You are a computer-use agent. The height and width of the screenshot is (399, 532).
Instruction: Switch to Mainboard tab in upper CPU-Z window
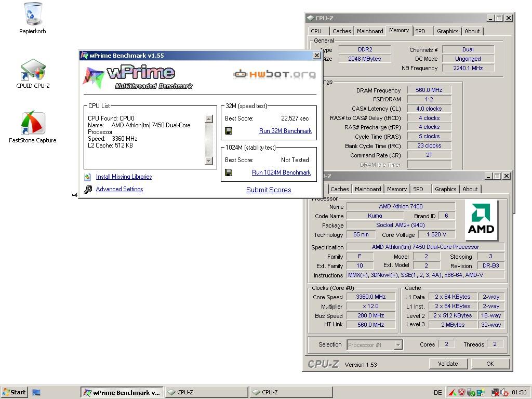[370, 31]
